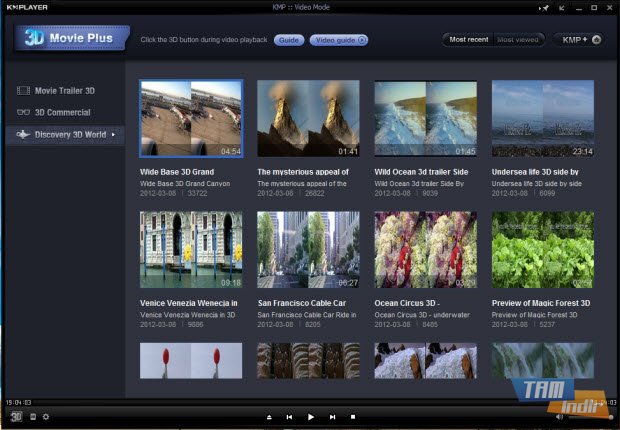Image resolution: width=620 pixels, height=430 pixels.
Task: Open the mysterious mountain peak thumbnail
Action: coord(308,118)
